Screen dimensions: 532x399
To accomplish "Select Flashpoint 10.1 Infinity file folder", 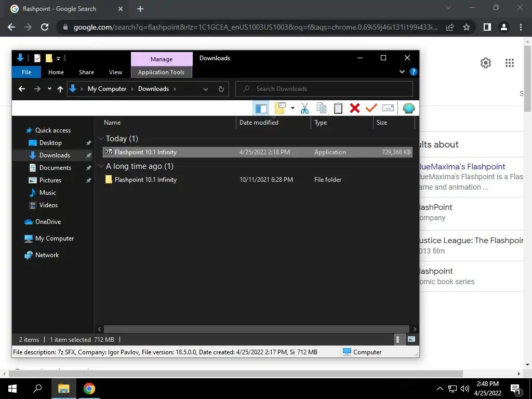I will (x=258, y=179).
